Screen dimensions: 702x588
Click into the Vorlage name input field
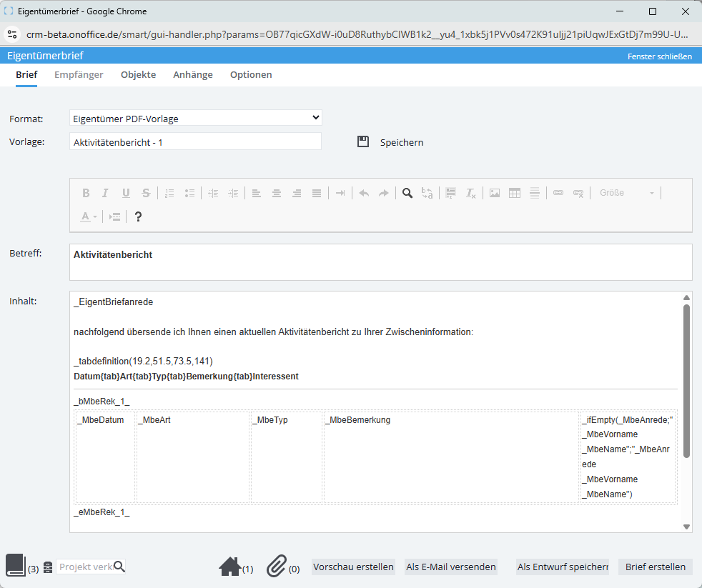coord(195,142)
